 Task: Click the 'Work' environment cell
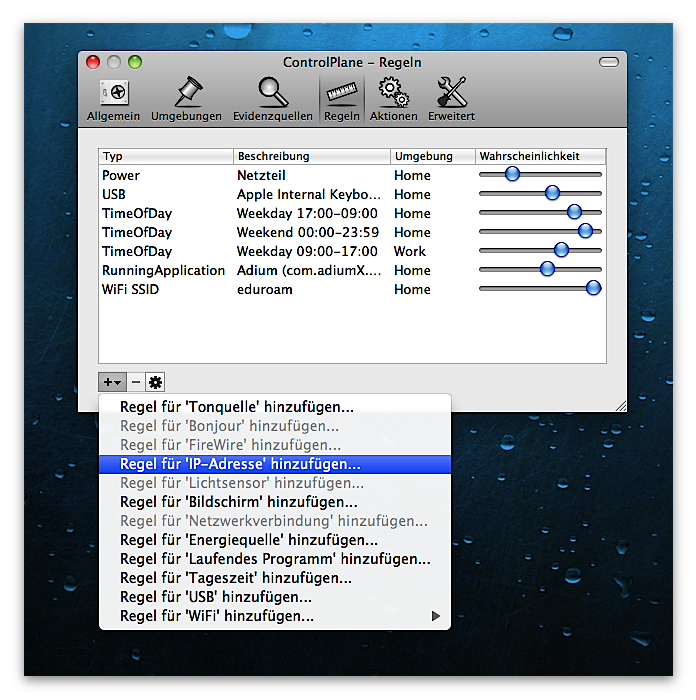click(410, 251)
